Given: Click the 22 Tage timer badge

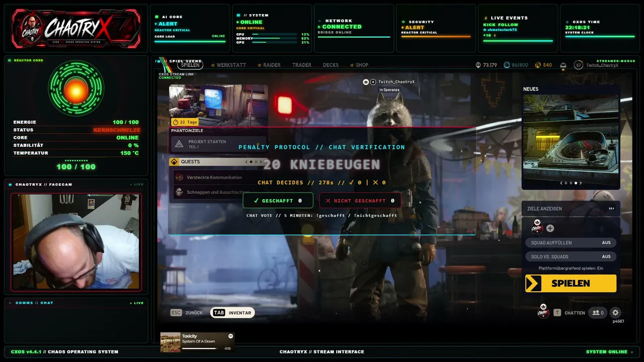Looking at the screenshot, I should coord(185,122).
